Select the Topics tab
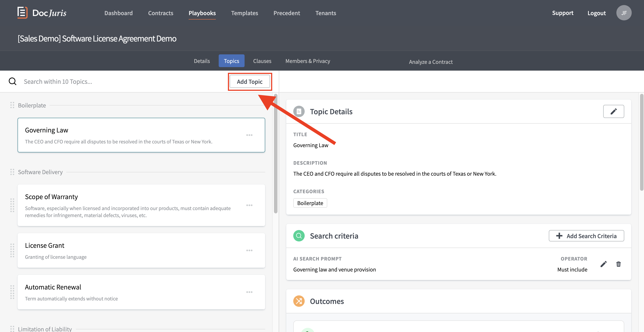 click(x=231, y=61)
